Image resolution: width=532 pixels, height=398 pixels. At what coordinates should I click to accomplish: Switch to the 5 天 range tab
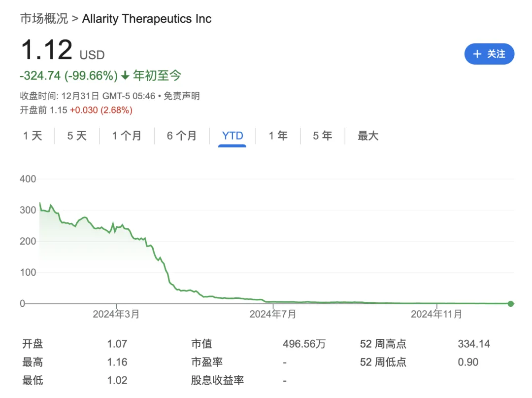pos(77,136)
